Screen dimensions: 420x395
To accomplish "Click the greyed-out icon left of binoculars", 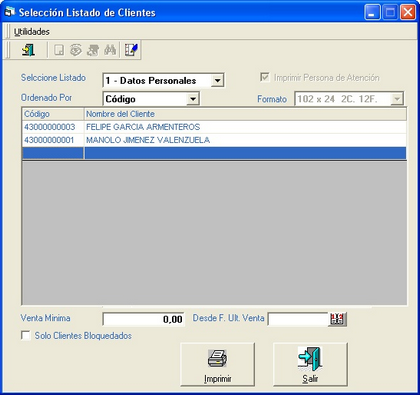I will (x=93, y=50).
